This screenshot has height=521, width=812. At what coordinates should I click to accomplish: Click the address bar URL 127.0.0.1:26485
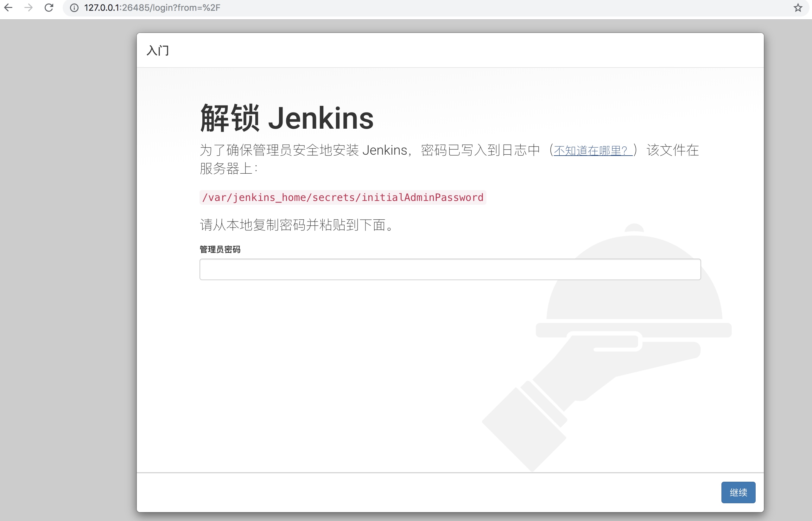pyautogui.click(x=152, y=8)
